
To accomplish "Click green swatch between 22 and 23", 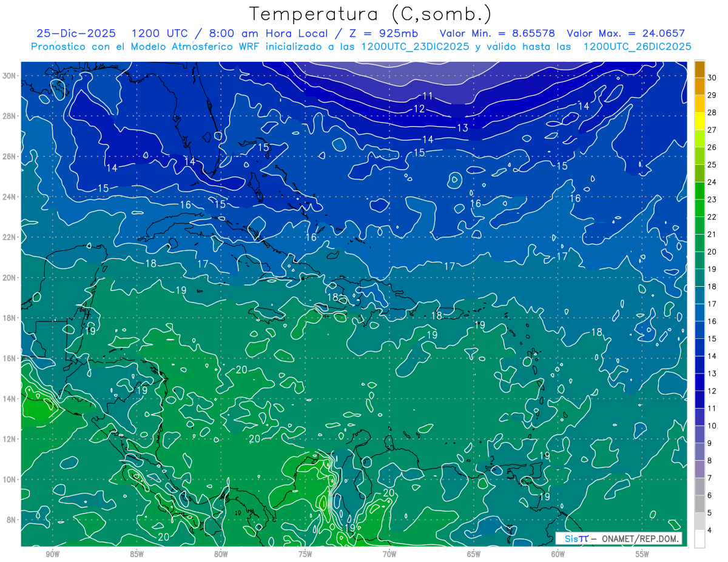I will click(699, 208).
